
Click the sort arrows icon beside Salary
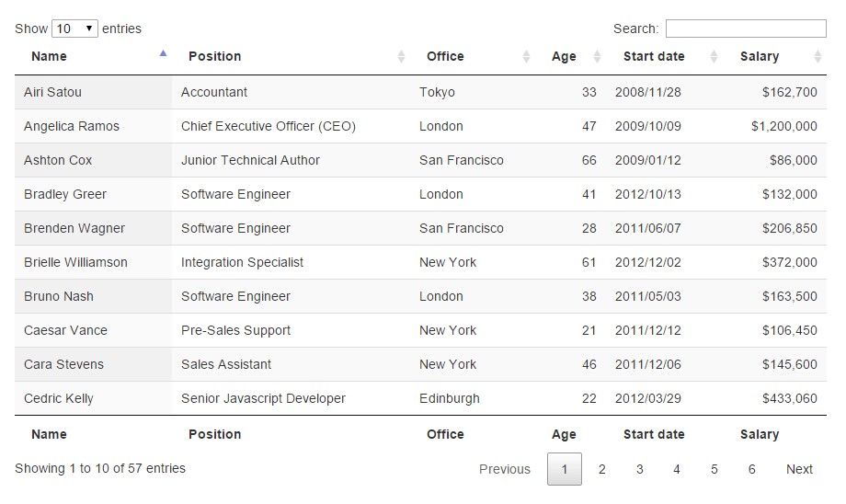click(817, 57)
